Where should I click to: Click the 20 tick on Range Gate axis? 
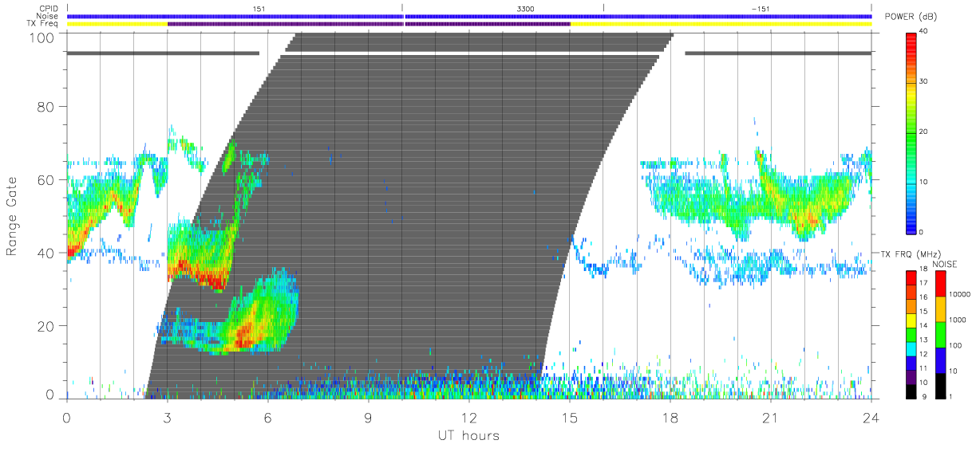point(47,326)
